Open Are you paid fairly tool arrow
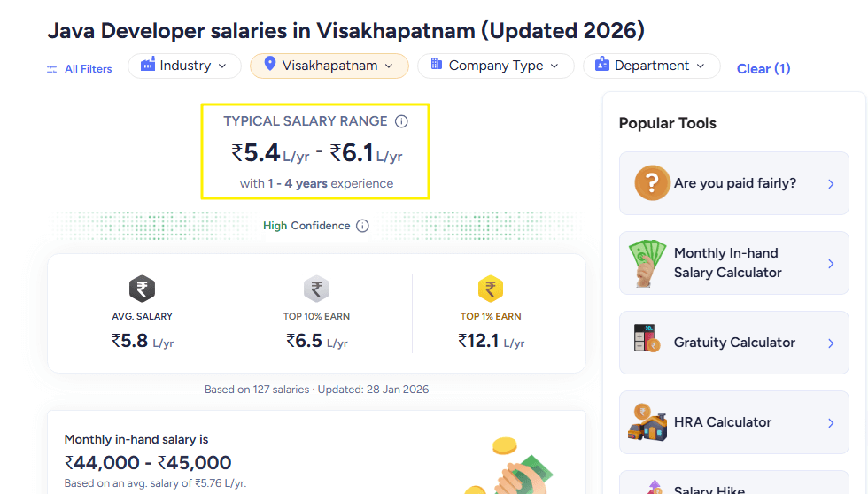868x494 pixels. point(831,183)
